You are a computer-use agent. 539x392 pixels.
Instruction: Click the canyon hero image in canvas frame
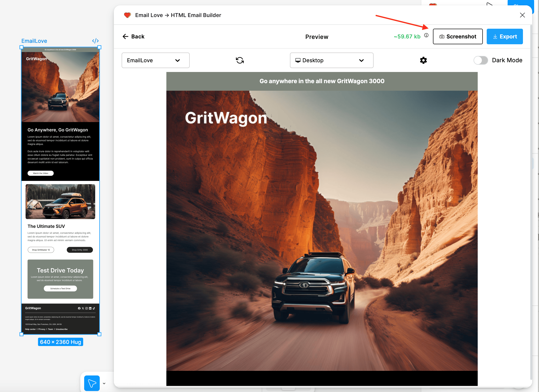[x=60, y=87]
